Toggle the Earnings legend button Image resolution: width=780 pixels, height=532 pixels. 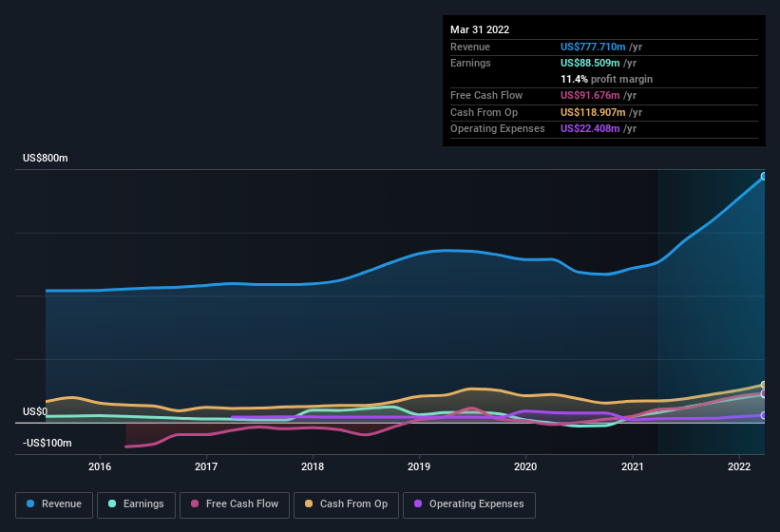[136, 504]
